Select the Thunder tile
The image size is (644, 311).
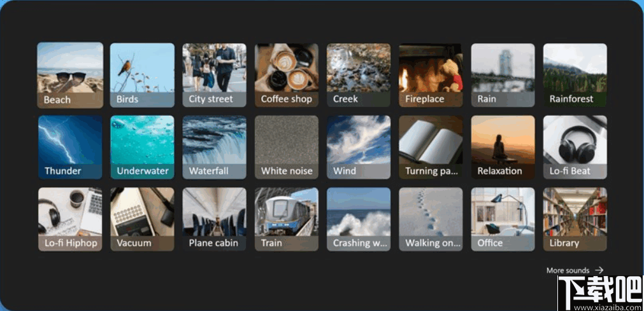(70, 148)
